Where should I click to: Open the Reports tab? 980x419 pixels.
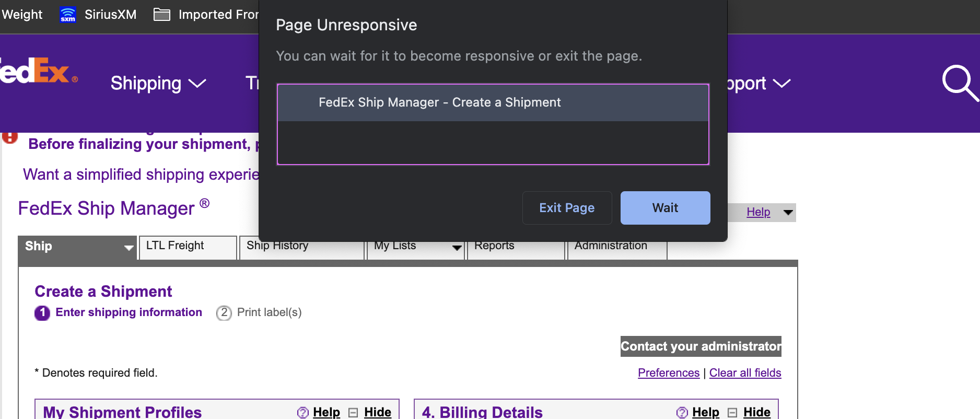[x=494, y=246]
